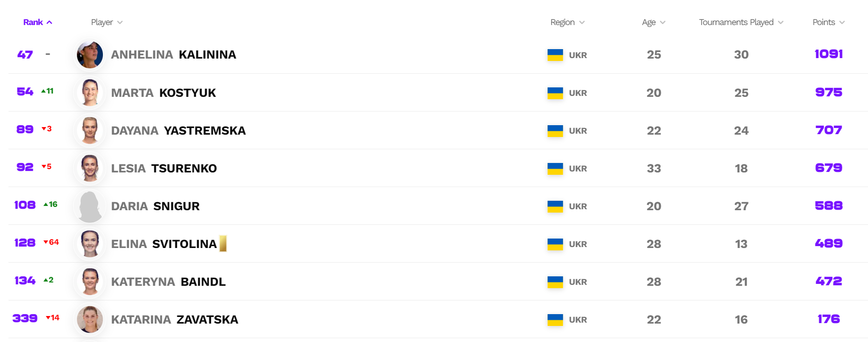The image size is (868, 342).
Task: Go to Kateryna Baindl's profile page
Action: tap(168, 282)
